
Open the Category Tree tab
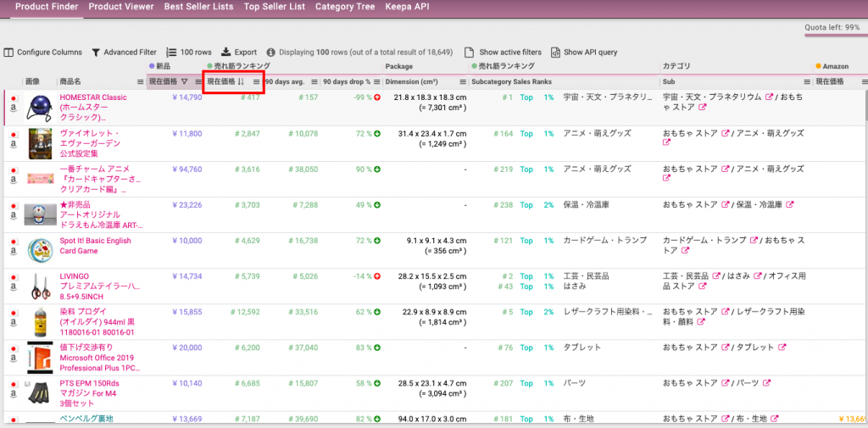344,7
